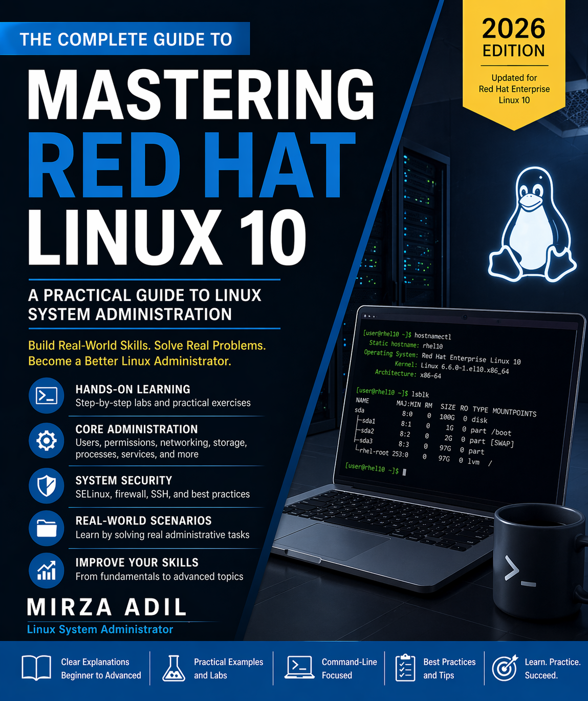Image resolution: width=588 pixels, height=701 pixels.
Task: Click 'Learn by solving real administrative tasks' text
Action: [162, 535]
